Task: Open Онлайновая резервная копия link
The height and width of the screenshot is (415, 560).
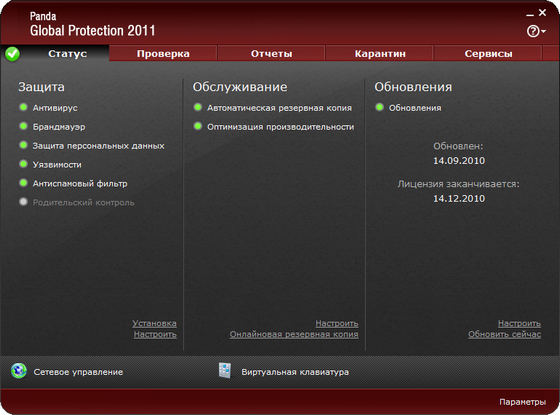Action: (294, 334)
